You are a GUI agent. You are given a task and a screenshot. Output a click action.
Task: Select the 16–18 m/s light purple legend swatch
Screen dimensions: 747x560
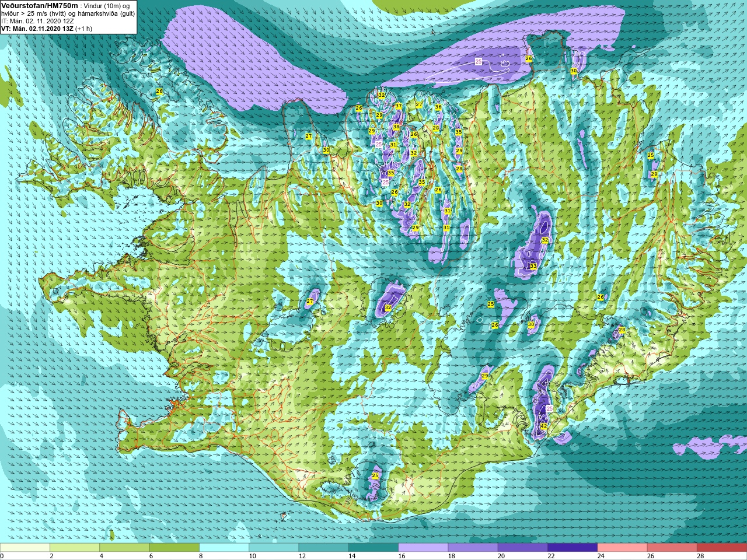point(423,547)
